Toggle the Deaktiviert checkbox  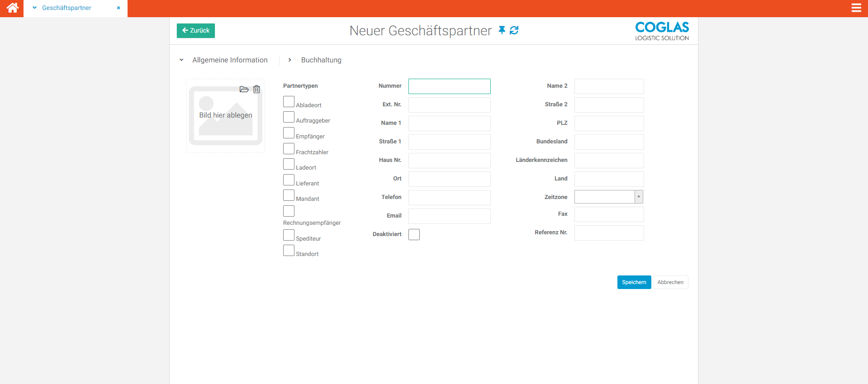414,234
